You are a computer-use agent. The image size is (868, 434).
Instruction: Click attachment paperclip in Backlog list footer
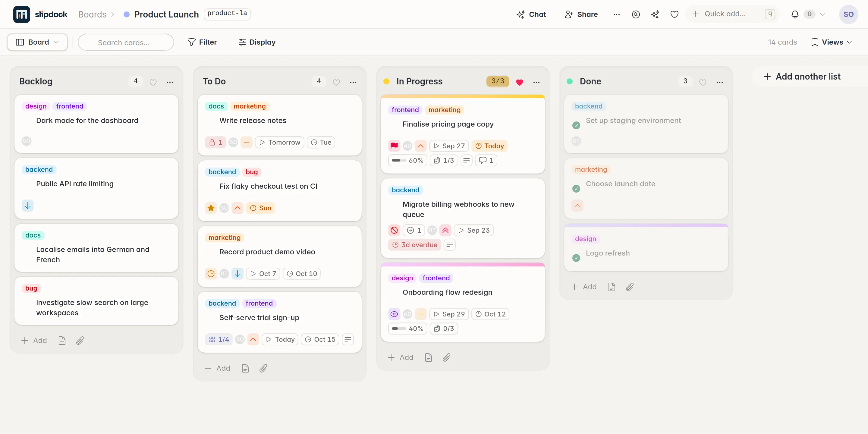80,341
